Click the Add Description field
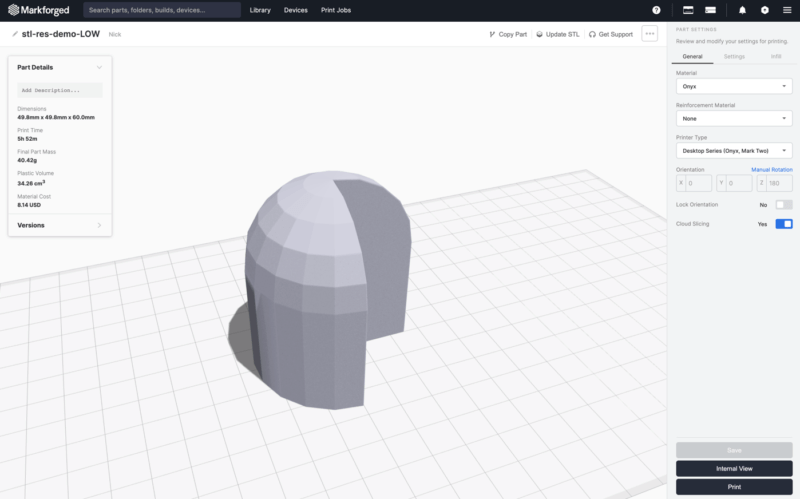The width and height of the screenshot is (800, 499). tap(60, 90)
